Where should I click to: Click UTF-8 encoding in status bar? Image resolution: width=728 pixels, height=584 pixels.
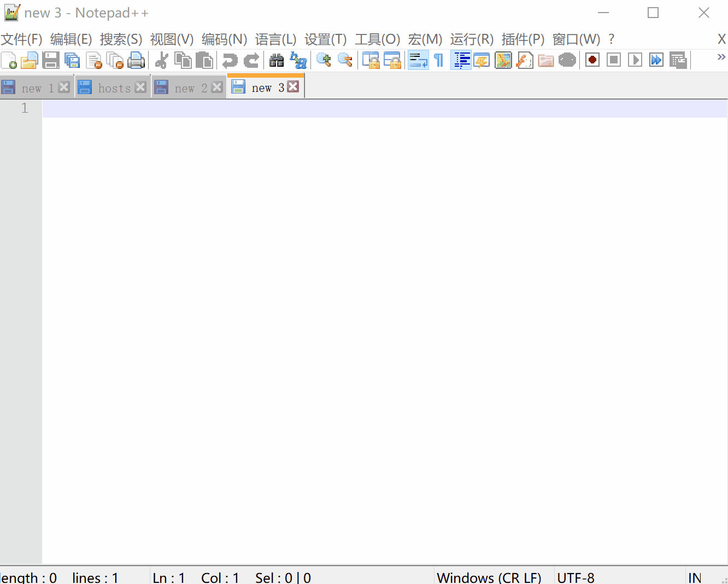point(576,577)
